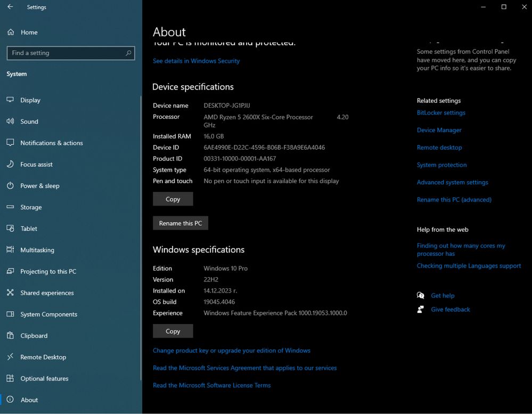This screenshot has width=532, height=414.
Task: Open Checking multiple Languages support link
Action: [469, 266]
